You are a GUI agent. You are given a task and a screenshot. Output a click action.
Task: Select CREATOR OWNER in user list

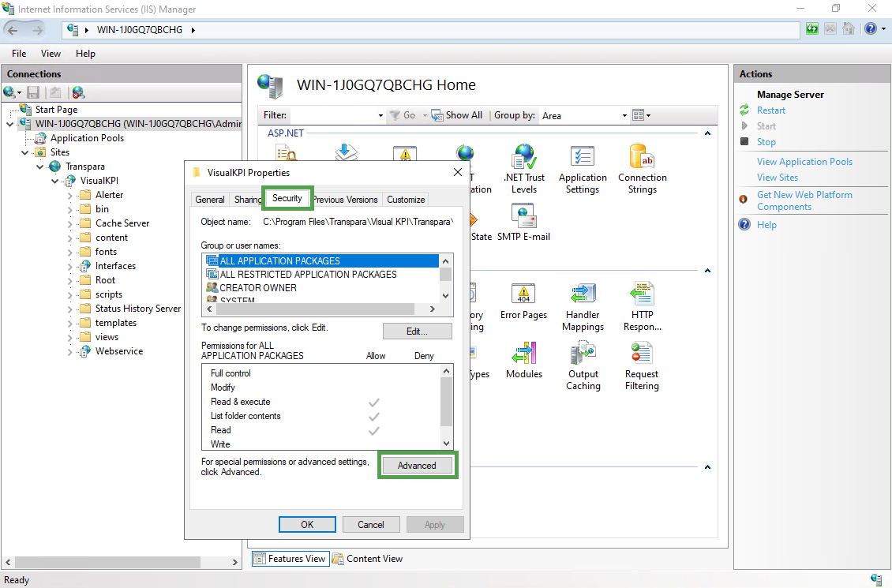pos(258,288)
